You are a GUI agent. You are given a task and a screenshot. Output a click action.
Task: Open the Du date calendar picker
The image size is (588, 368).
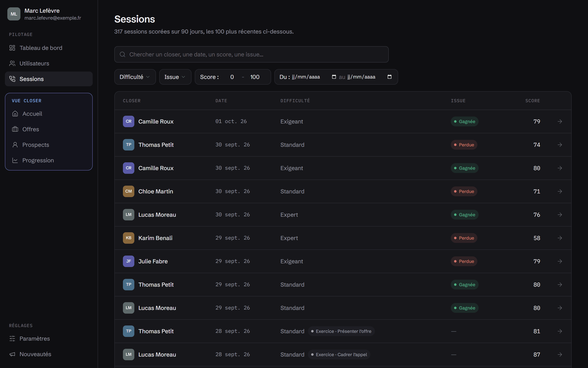pyautogui.click(x=334, y=77)
